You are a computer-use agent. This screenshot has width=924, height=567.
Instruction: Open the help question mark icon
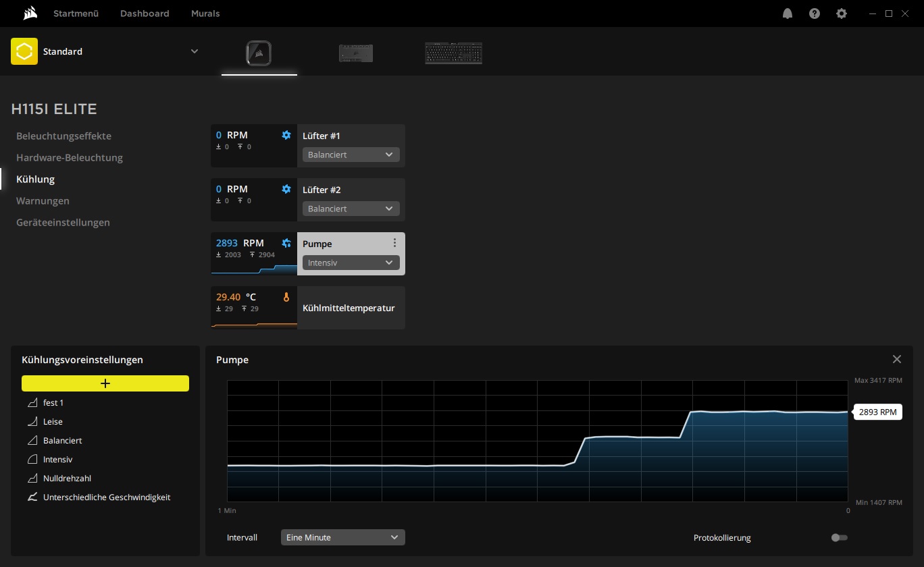coord(815,13)
